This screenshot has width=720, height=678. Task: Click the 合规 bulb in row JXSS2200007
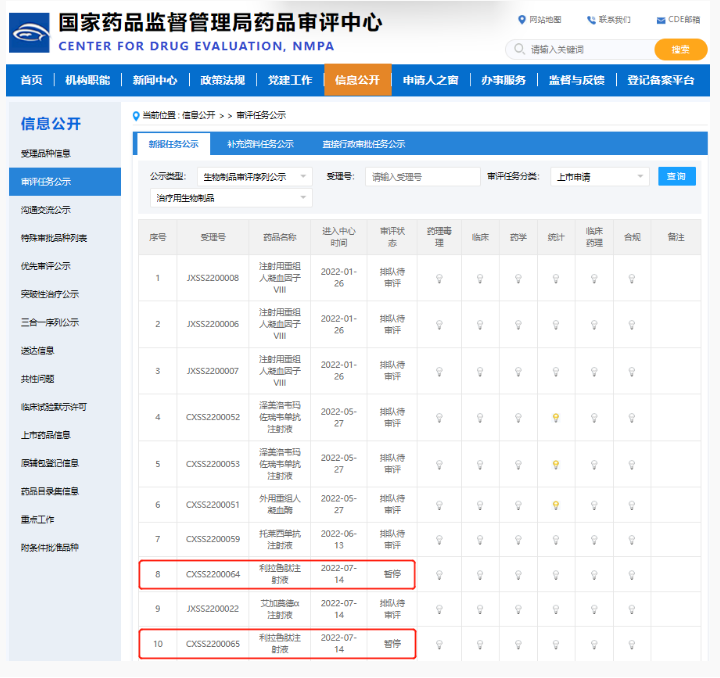pos(632,371)
